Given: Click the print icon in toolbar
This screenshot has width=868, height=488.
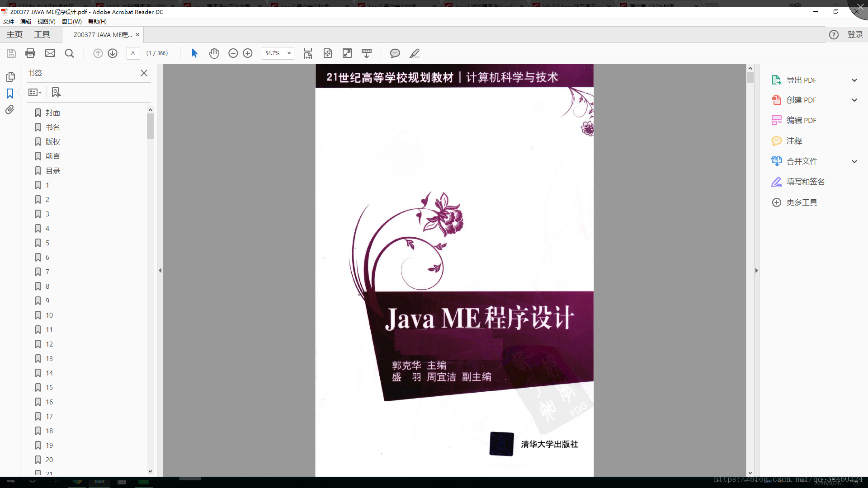Looking at the screenshot, I should click(30, 53).
